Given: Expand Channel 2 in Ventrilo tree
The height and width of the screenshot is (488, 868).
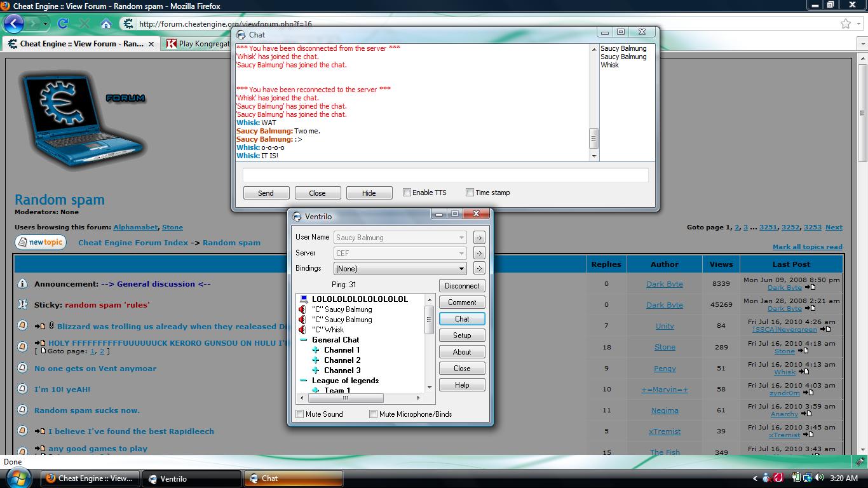Looking at the screenshot, I should click(x=316, y=360).
